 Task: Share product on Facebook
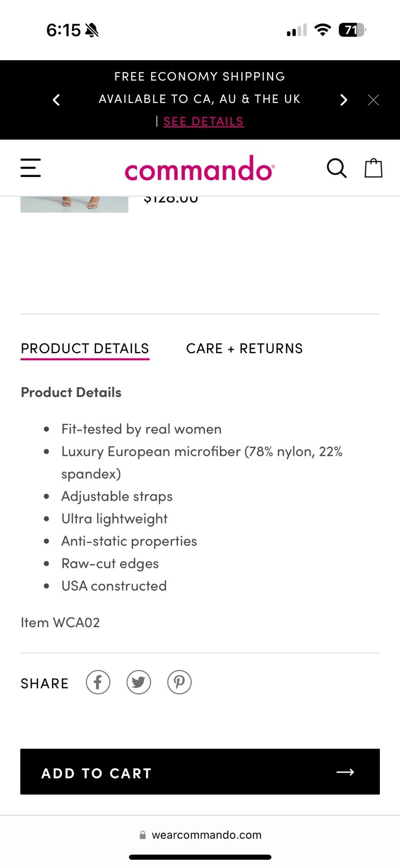98,682
